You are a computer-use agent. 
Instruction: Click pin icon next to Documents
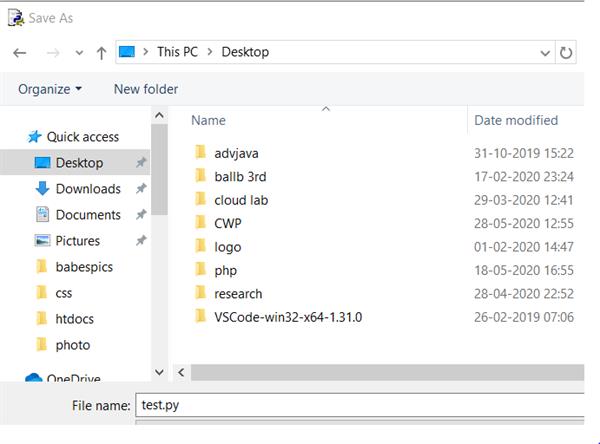pos(141,215)
